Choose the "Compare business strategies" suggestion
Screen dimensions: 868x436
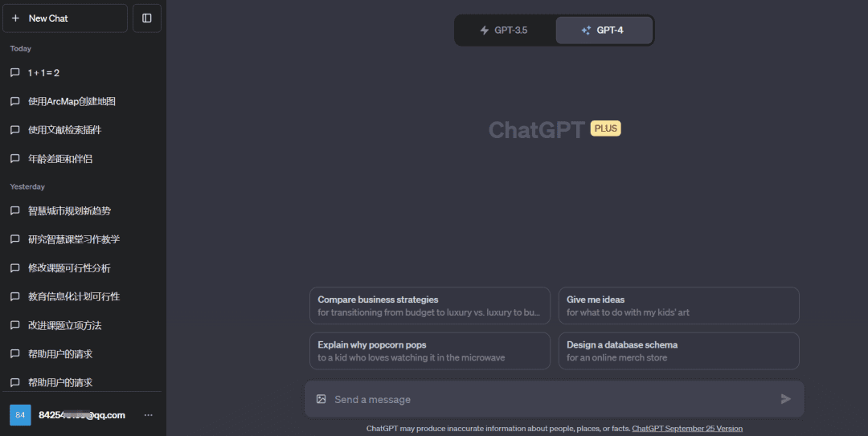click(x=430, y=305)
